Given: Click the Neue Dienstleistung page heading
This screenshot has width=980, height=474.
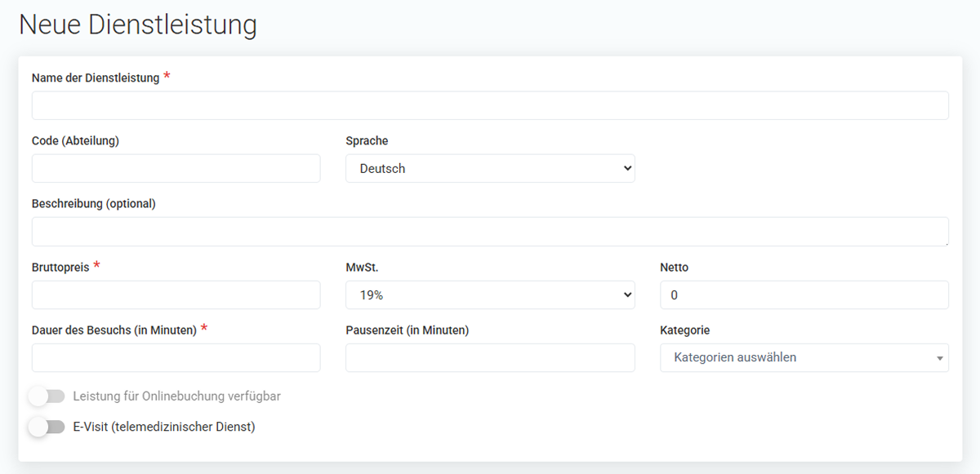Looking at the screenshot, I should 138,24.
